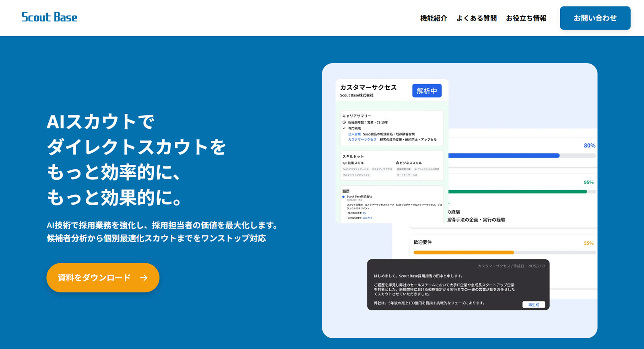Click the 95% green progress bar

(x=522, y=192)
